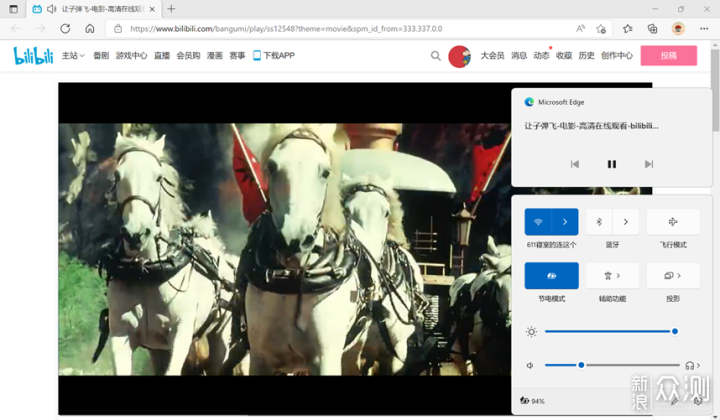Refresh the current page
Viewport: 720px width, 420px height.
click(x=65, y=28)
